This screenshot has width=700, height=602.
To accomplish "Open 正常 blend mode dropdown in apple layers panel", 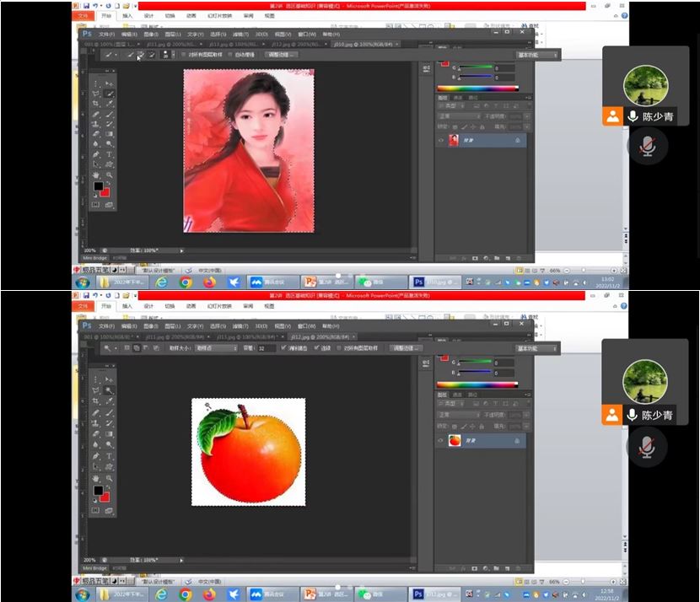I will pyautogui.click(x=459, y=415).
